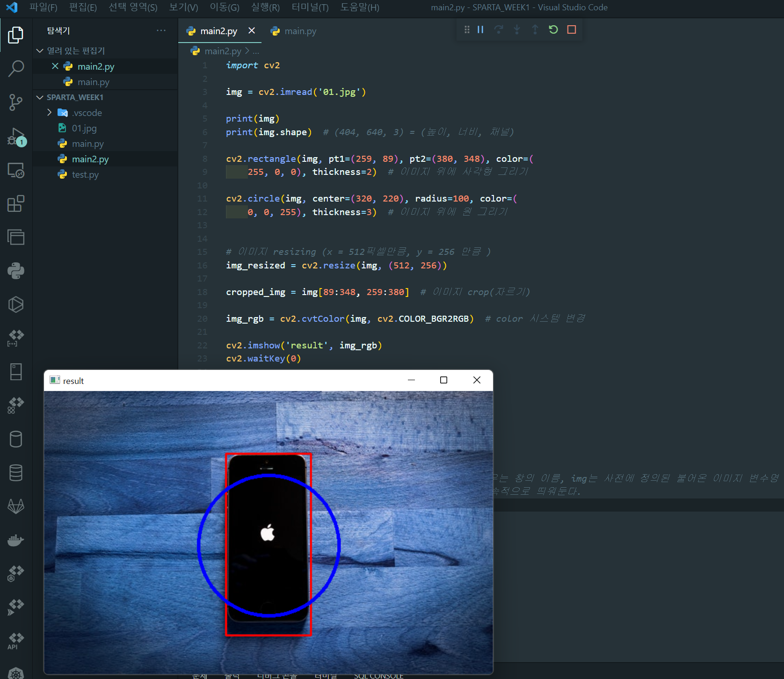Open the 파일(F) menu
The width and height of the screenshot is (784, 679).
click(x=43, y=7)
